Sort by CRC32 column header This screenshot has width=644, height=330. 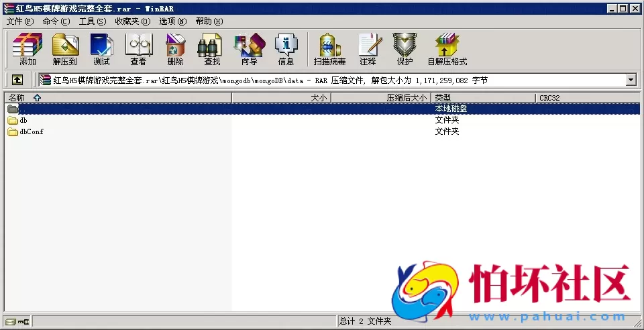click(x=588, y=98)
